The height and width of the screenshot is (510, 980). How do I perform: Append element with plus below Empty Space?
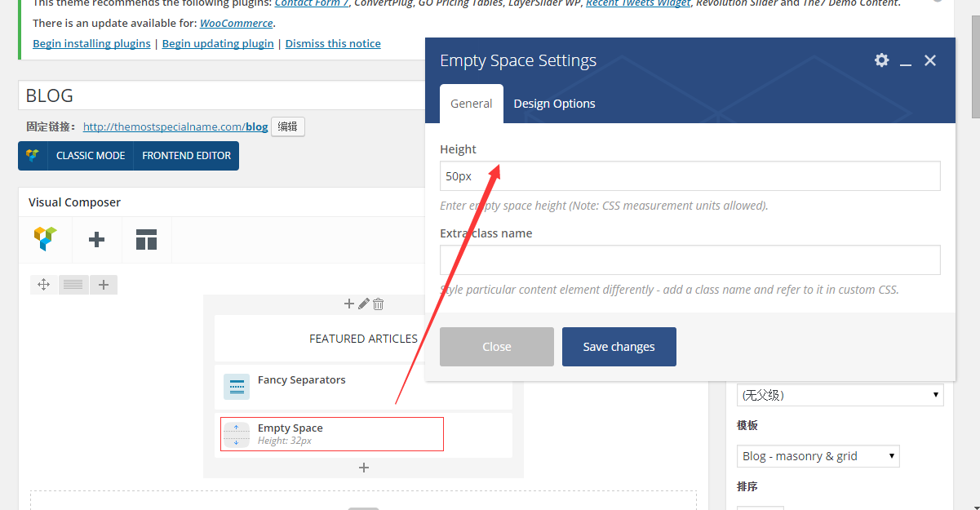tap(364, 468)
